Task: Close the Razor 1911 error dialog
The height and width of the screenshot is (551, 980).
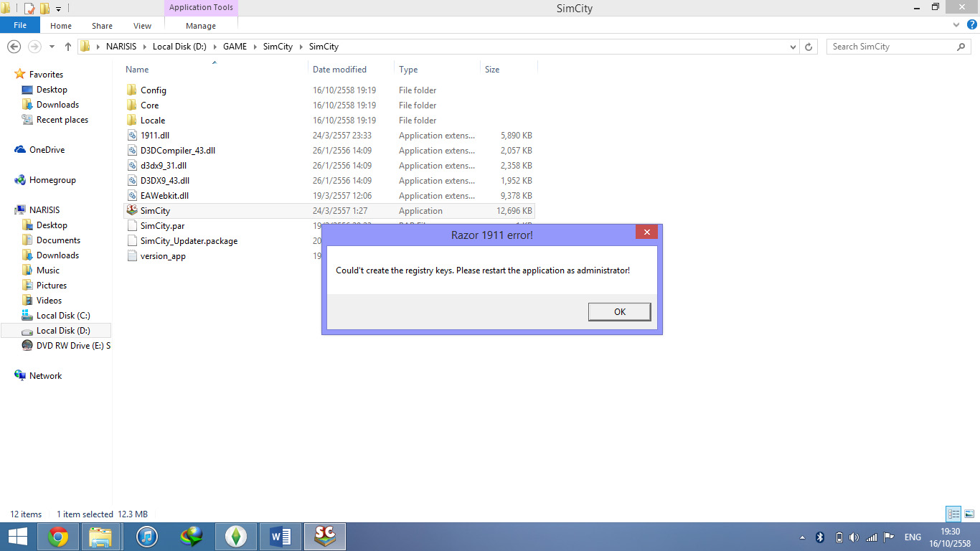Action: [646, 232]
